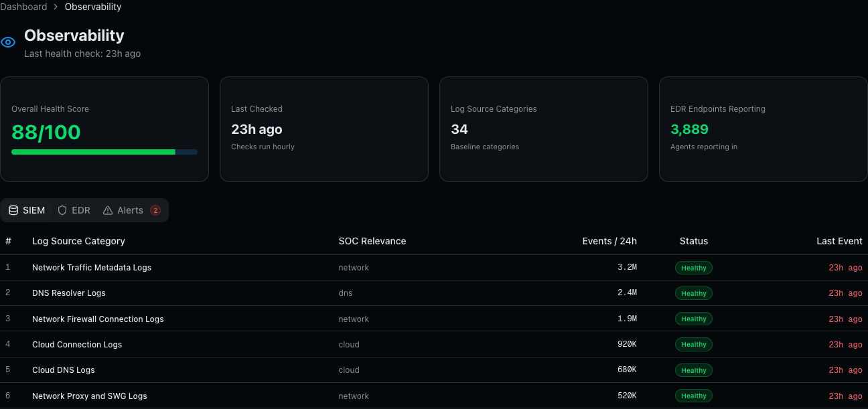Sort by Status column header
868x409 pixels.
coord(694,241)
